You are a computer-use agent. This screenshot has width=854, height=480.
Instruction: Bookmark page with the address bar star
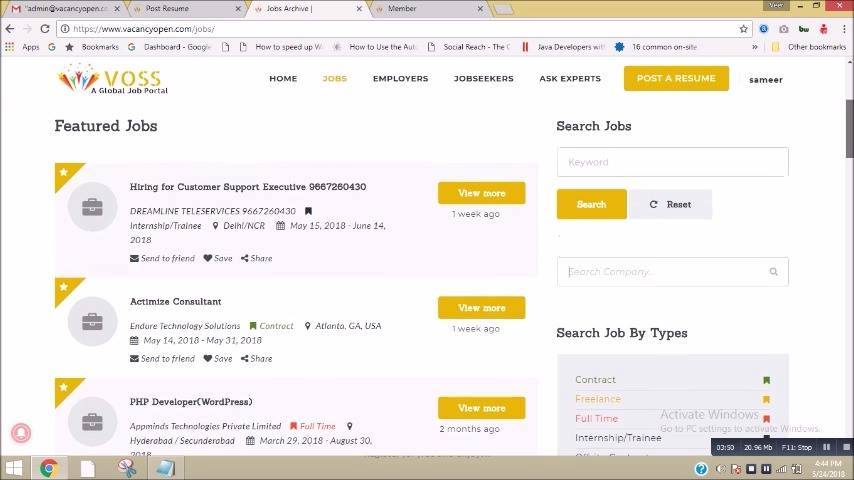743,29
